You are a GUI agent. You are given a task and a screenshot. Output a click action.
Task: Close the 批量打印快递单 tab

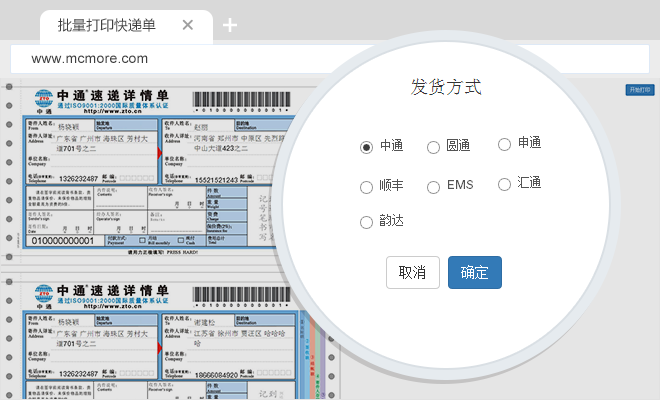coord(188,25)
